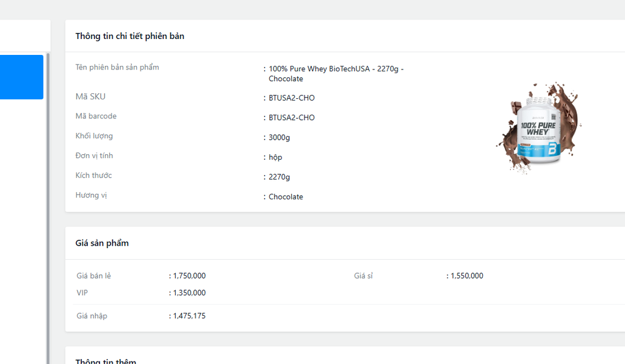Viewport: 625px width, 364px height.
Task: Click the Giá sản phẩm section heading
Action: click(102, 243)
